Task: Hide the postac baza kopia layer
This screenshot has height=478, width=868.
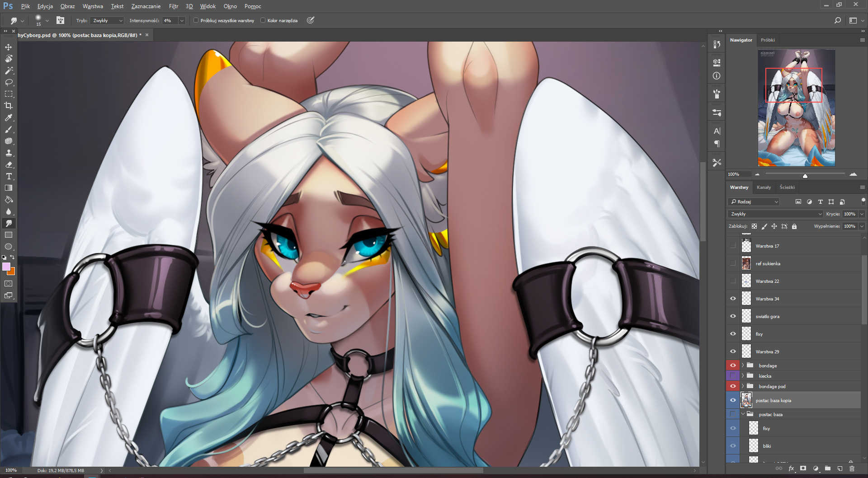Action: [x=733, y=400]
